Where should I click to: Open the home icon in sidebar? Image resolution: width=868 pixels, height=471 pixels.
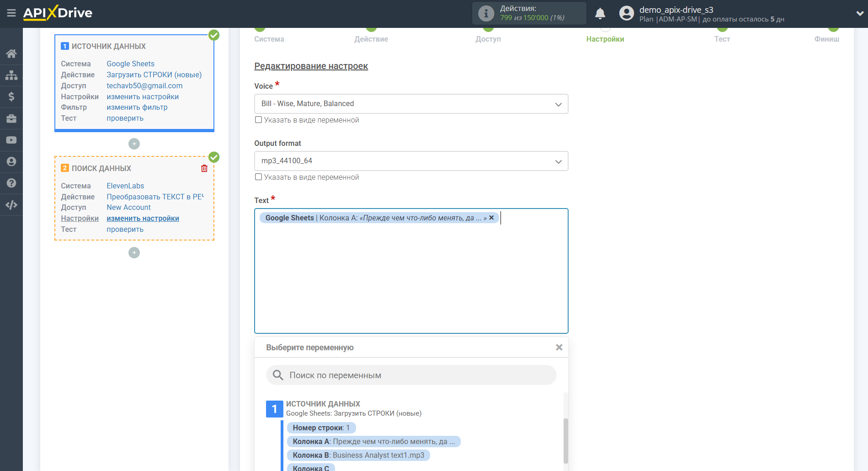tap(11, 54)
